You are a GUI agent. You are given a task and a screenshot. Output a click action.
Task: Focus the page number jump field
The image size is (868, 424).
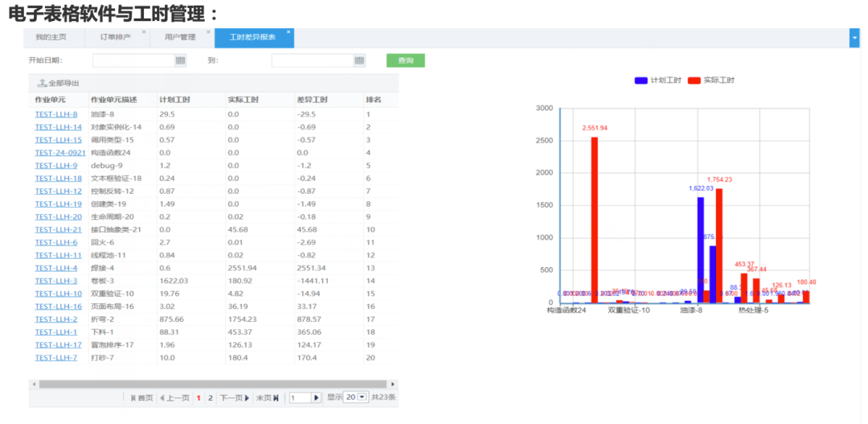point(300,398)
